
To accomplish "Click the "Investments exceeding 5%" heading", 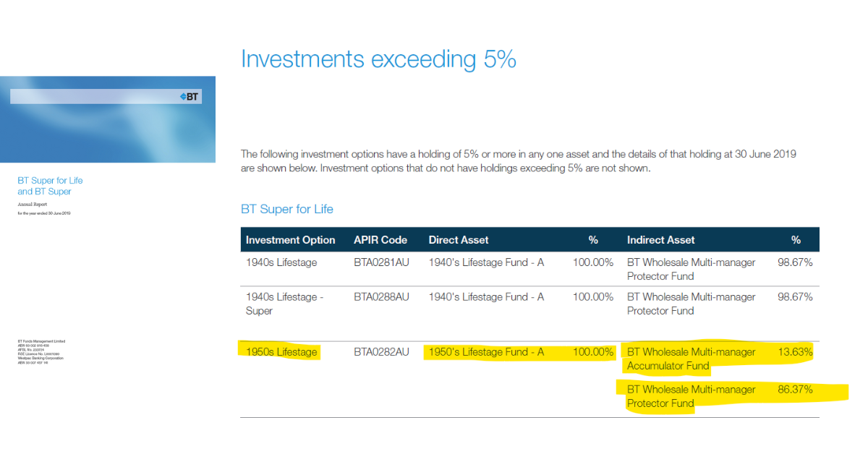I will click(378, 59).
